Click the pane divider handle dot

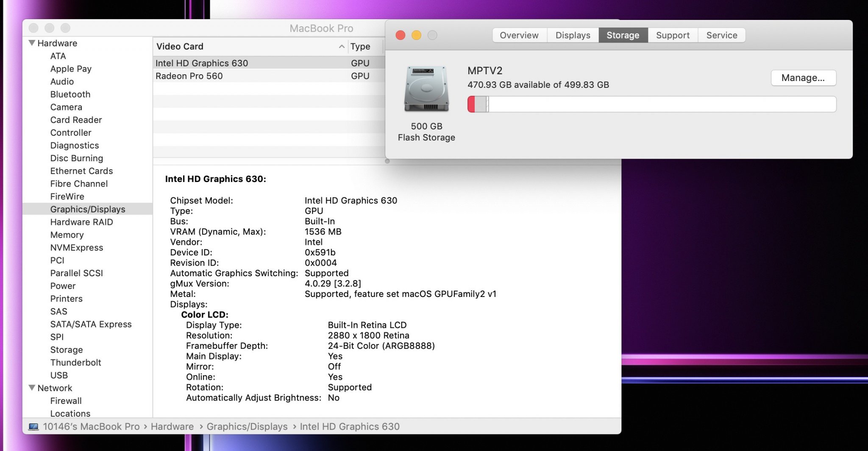click(387, 161)
